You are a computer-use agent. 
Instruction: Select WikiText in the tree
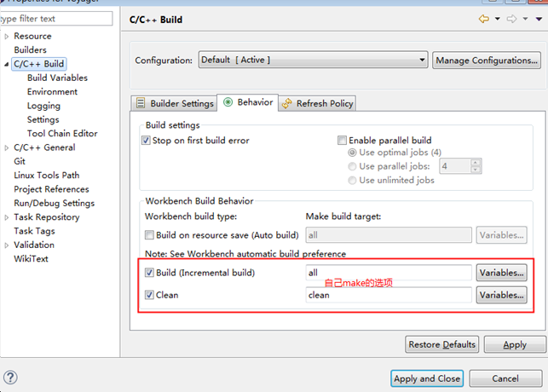pos(31,259)
